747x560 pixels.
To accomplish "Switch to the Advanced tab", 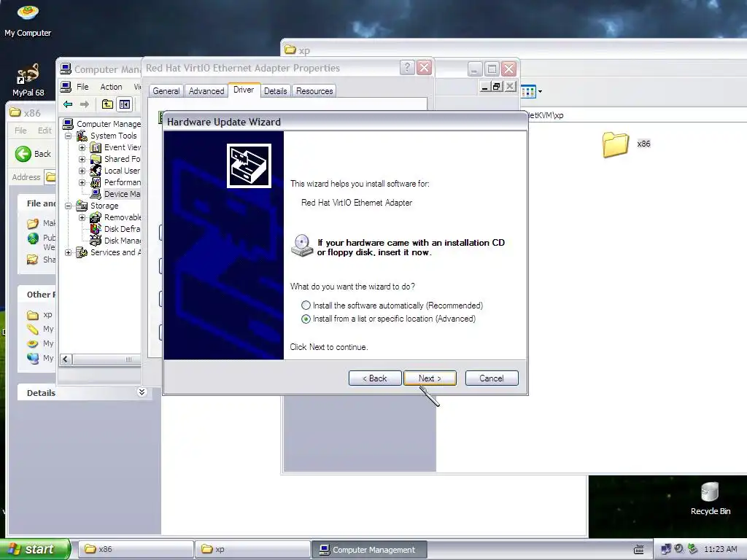I will coord(206,91).
